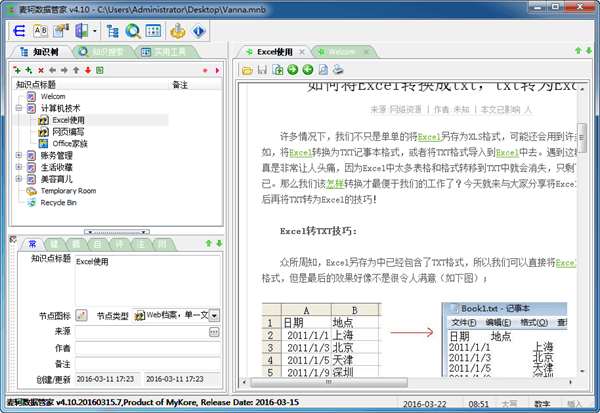Click the save floppy icon in document toolbar
The height and width of the screenshot is (413, 600).
coord(262,70)
